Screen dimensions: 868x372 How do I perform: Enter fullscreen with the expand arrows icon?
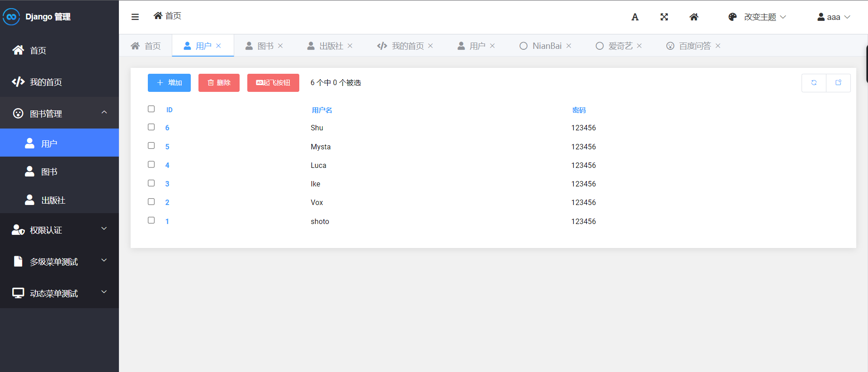click(664, 17)
